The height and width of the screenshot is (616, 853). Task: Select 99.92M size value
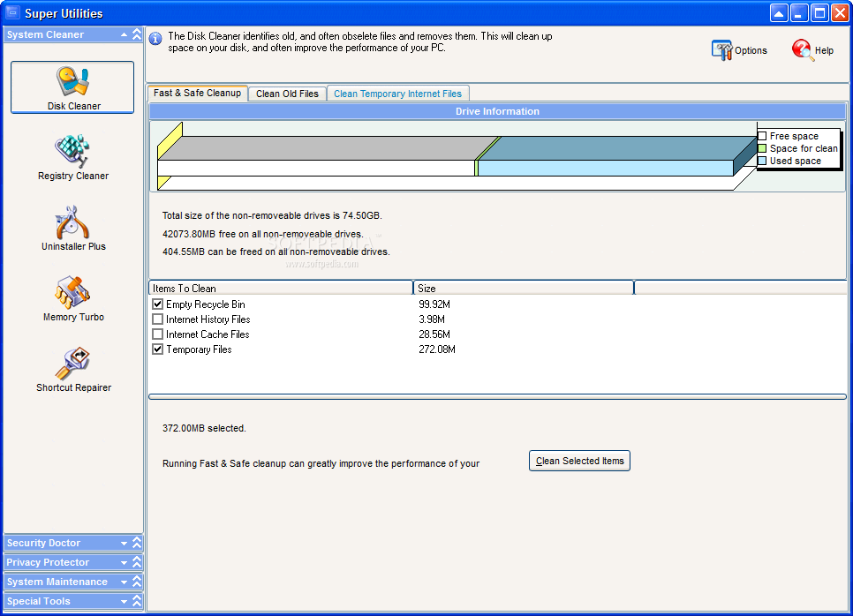click(x=434, y=304)
